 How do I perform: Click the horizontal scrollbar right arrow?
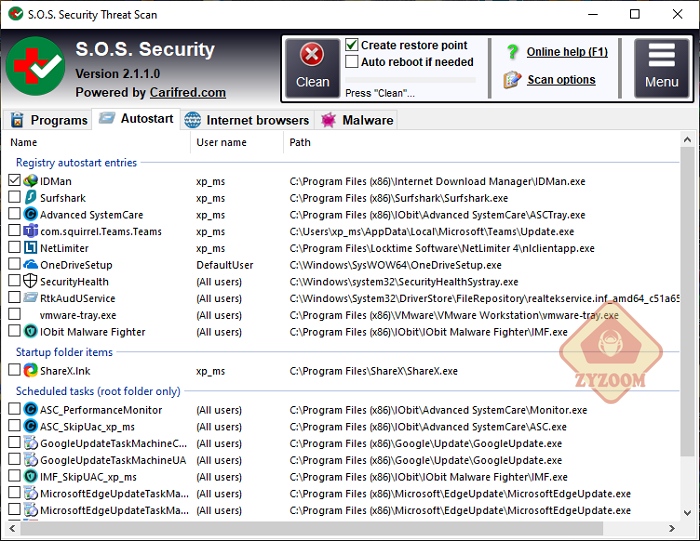click(672, 529)
